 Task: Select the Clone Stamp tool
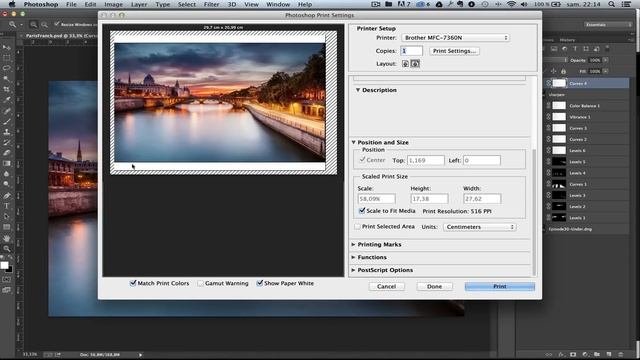(x=7, y=132)
